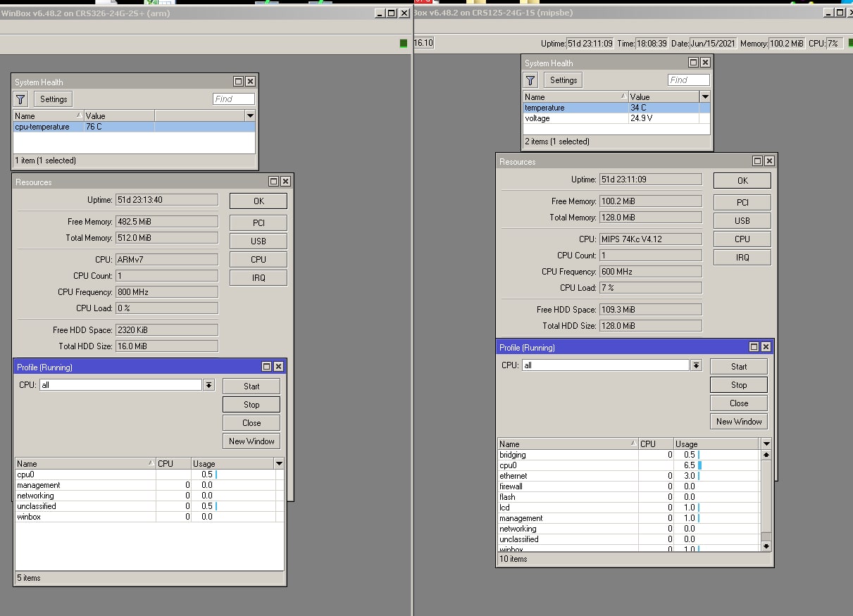Click OK in left Resources window
The image size is (853, 616).
259,201
